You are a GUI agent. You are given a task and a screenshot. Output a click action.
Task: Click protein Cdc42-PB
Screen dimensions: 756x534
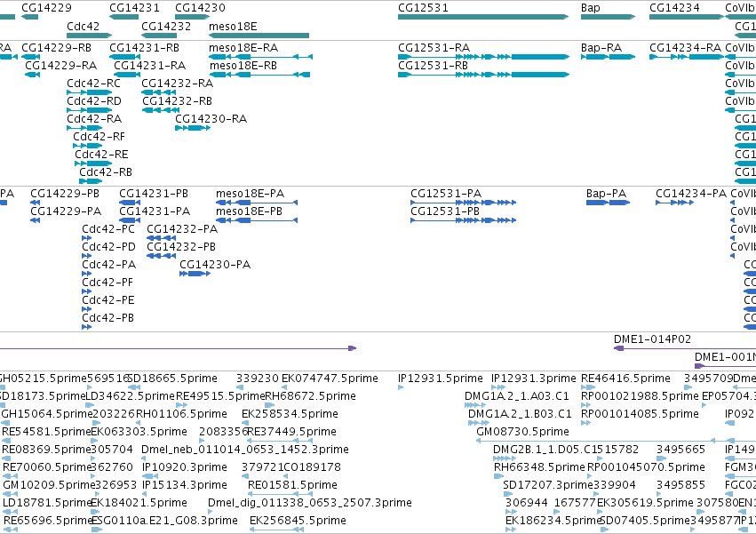point(107,318)
